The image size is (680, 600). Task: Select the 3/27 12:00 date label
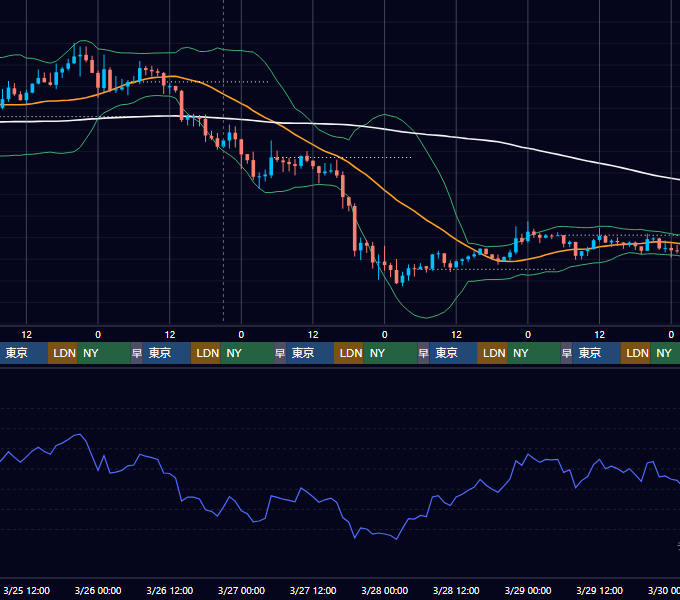tap(313, 590)
